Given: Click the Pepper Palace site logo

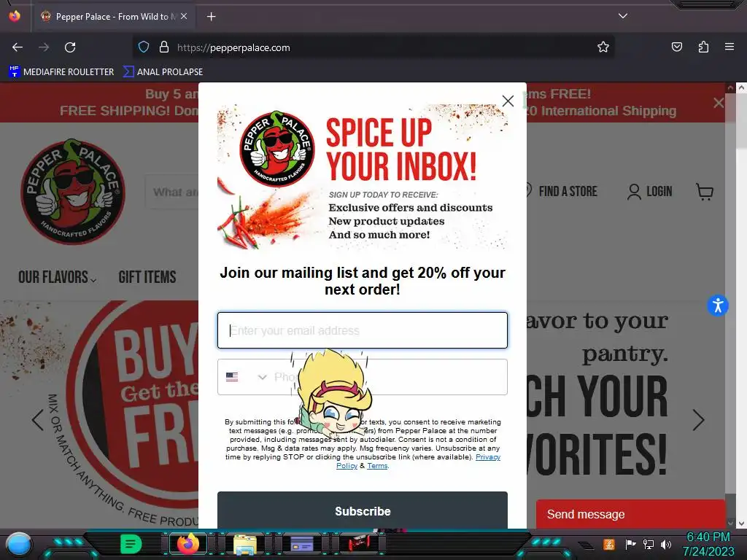Looking at the screenshot, I should click(x=73, y=192).
